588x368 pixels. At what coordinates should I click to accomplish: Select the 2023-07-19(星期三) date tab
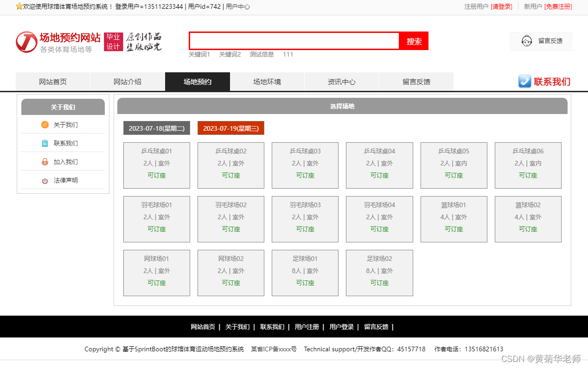(x=230, y=128)
